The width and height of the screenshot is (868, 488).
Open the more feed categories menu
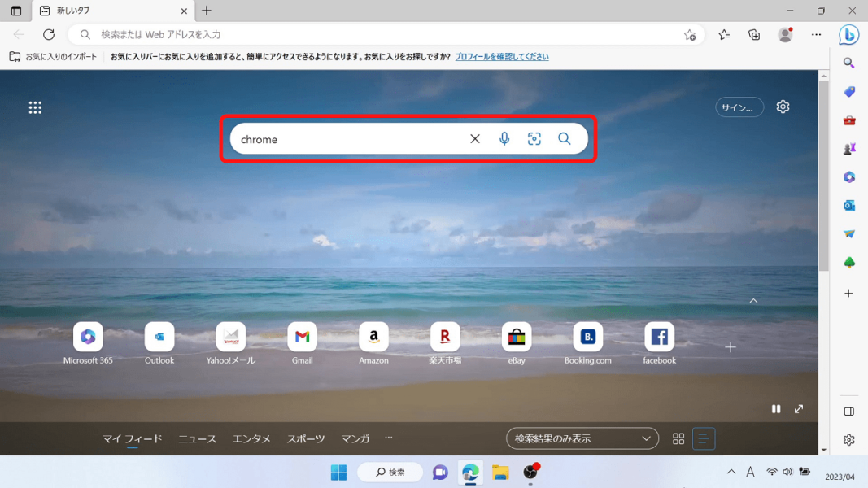388,438
